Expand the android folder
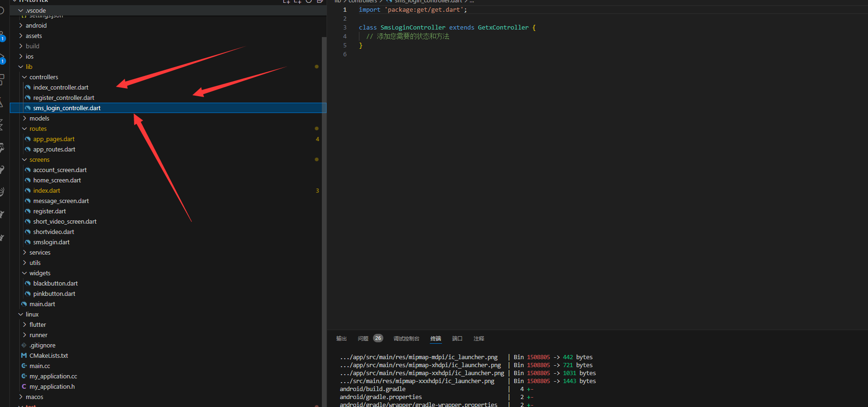This screenshot has width=868, height=407. [21, 25]
